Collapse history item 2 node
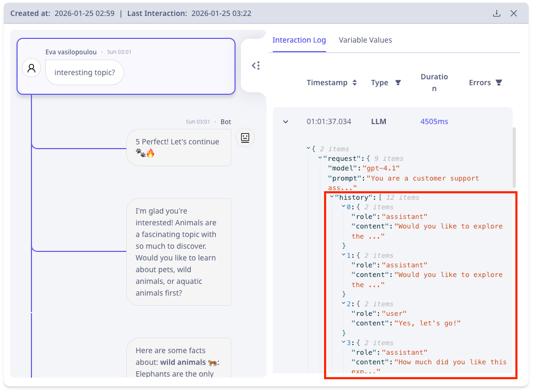This screenshot has width=534, height=392. (344, 304)
